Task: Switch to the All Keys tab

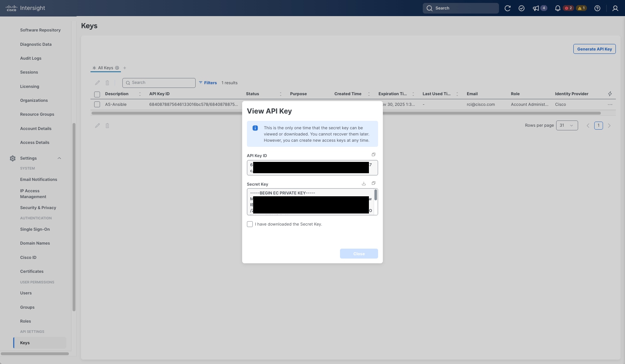Action: [106, 68]
